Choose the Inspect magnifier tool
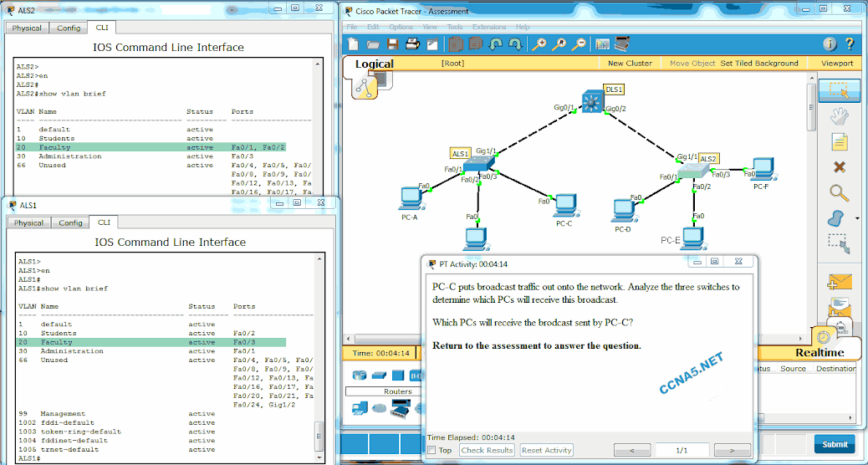 (x=840, y=192)
